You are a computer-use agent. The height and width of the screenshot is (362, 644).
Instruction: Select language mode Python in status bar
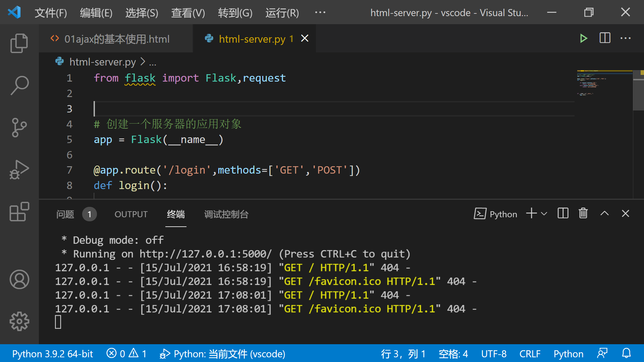click(x=568, y=354)
